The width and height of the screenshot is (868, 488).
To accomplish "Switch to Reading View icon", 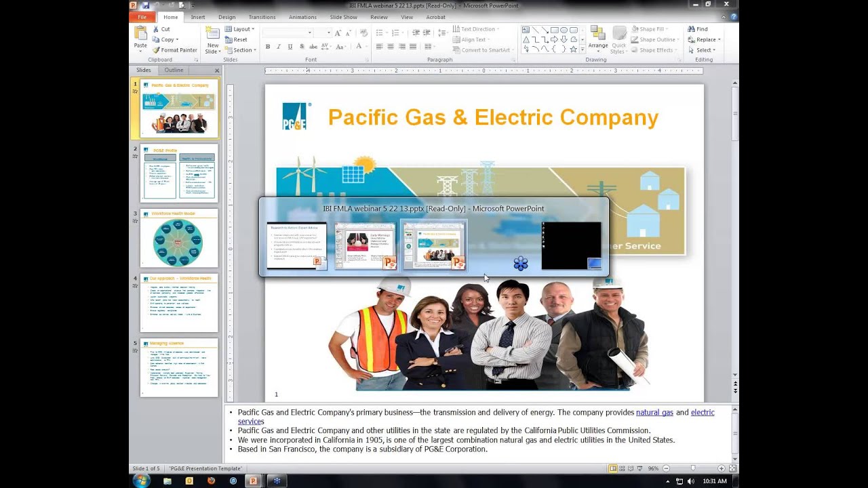I will 632,468.
